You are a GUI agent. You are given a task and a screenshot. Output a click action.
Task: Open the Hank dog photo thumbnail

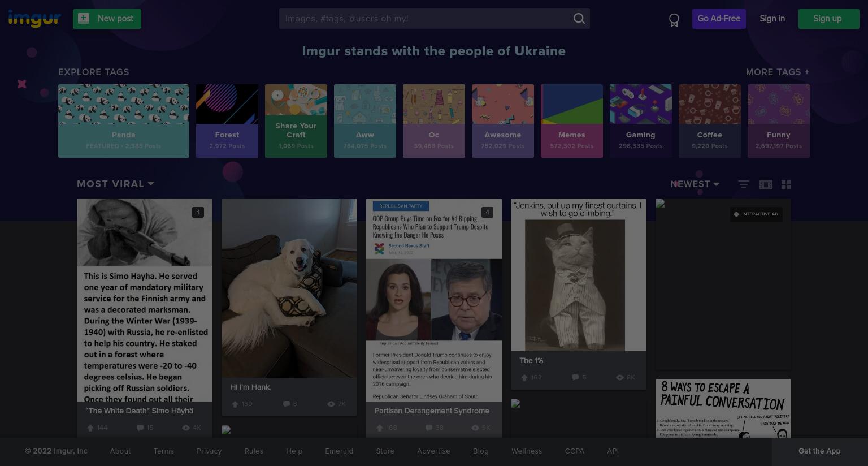pyautogui.click(x=289, y=288)
